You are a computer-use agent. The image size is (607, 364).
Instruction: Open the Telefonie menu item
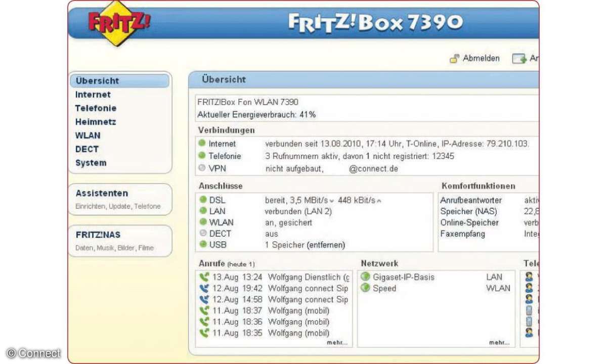click(x=96, y=108)
